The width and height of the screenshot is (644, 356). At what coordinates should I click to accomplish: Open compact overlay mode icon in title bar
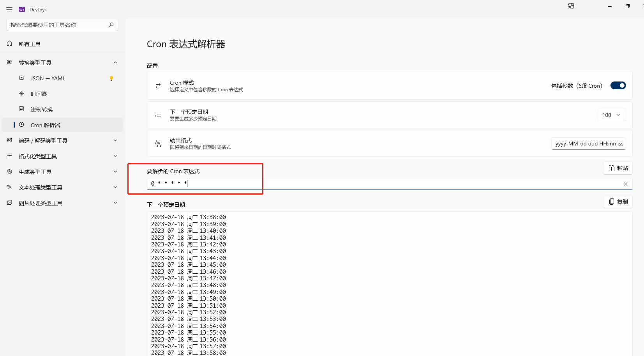click(x=571, y=6)
